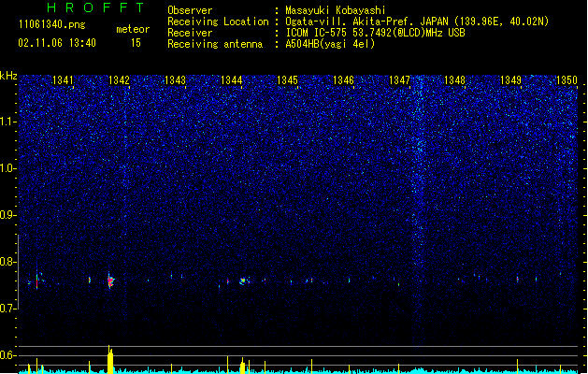This screenshot has height=374, width=588.
Task: Click the 0.9 kHz axis label
Action: (8, 215)
